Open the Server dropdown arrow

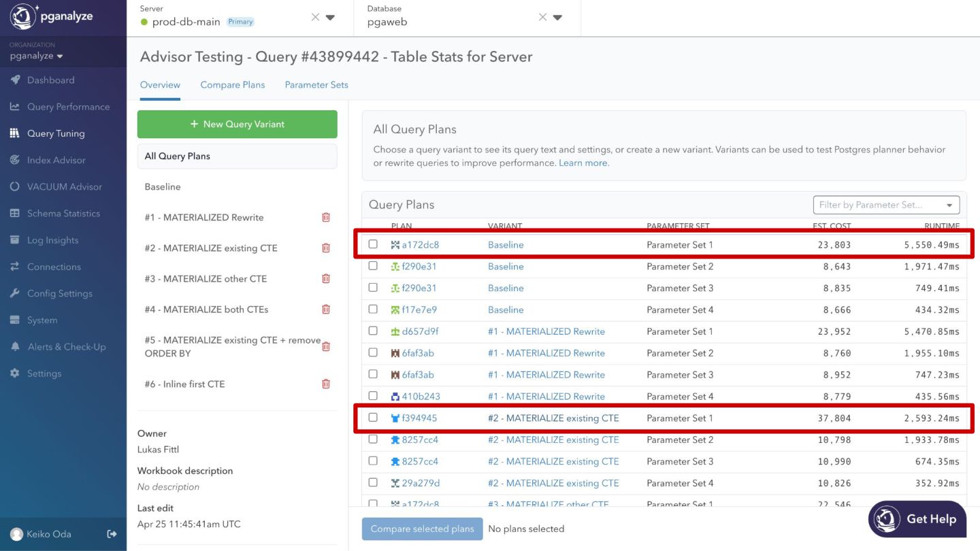point(330,18)
